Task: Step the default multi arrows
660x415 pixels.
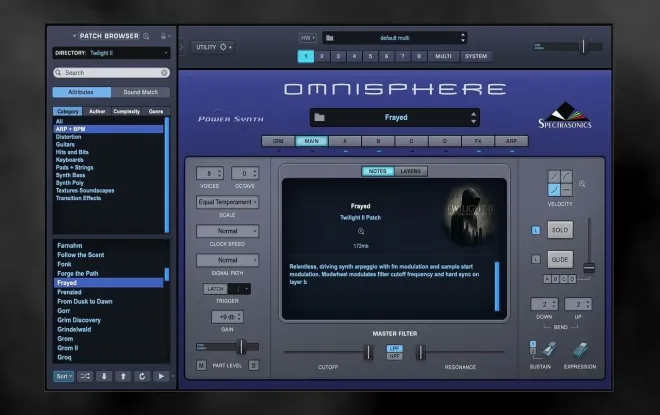Action: (x=463, y=38)
